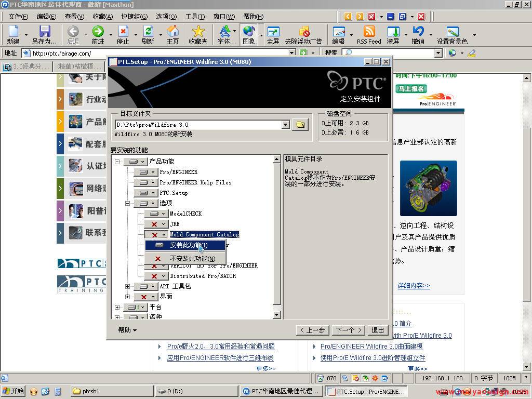Click the 另存为 (Save As) icon

45,35
